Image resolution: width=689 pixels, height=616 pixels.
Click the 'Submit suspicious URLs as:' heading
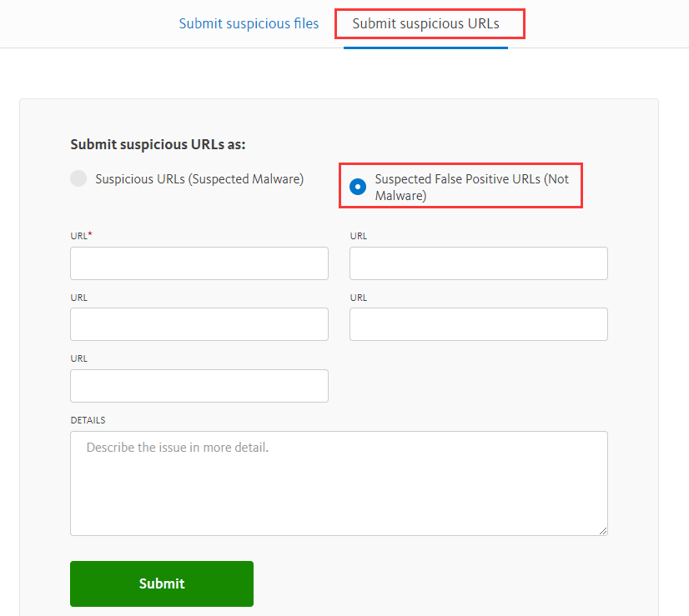pos(158,144)
